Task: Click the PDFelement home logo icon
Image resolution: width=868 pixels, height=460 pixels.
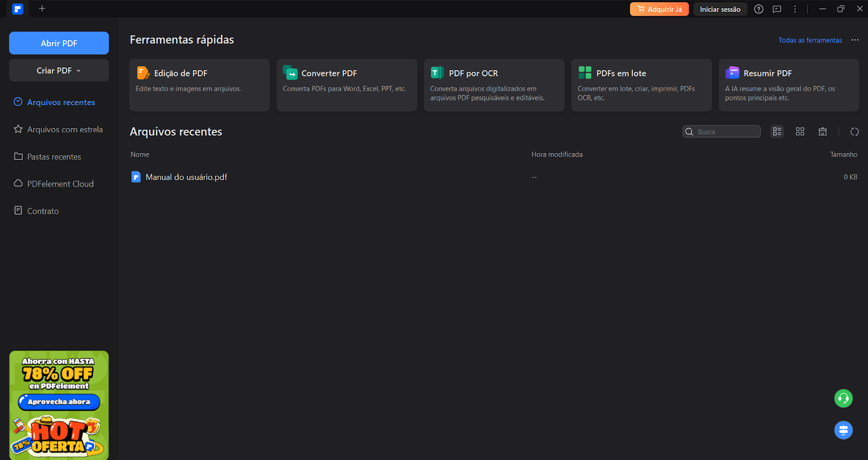Action: pyautogui.click(x=18, y=9)
